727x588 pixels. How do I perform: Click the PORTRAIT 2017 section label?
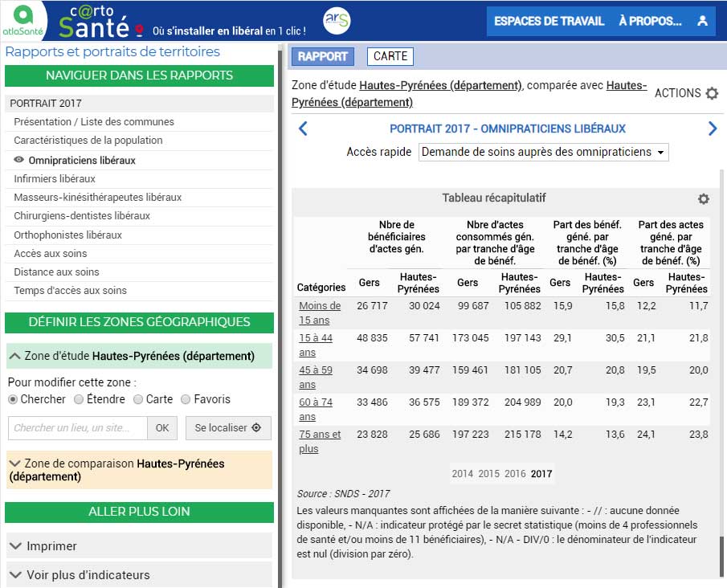[46, 104]
